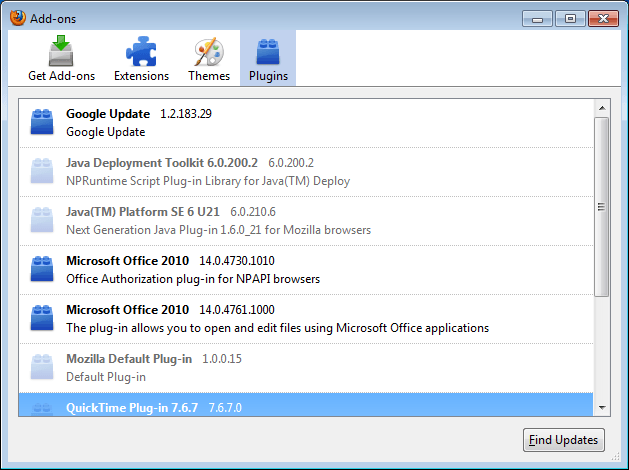Image resolution: width=629 pixels, height=470 pixels.
Task: Select the Java(TM) Platform SE 6 U21 title
Action: [143, 212]
